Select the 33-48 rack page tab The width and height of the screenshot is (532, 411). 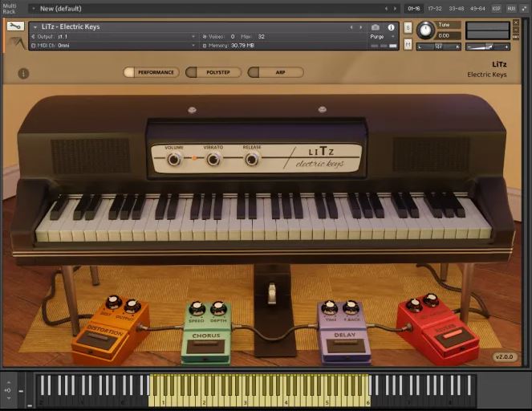coord(456,9)
